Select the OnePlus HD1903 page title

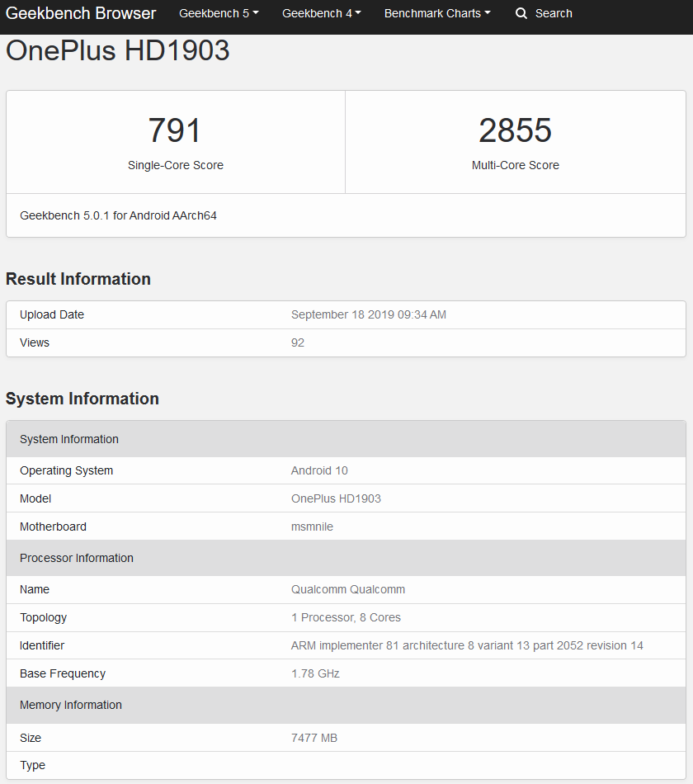point(117,50)
